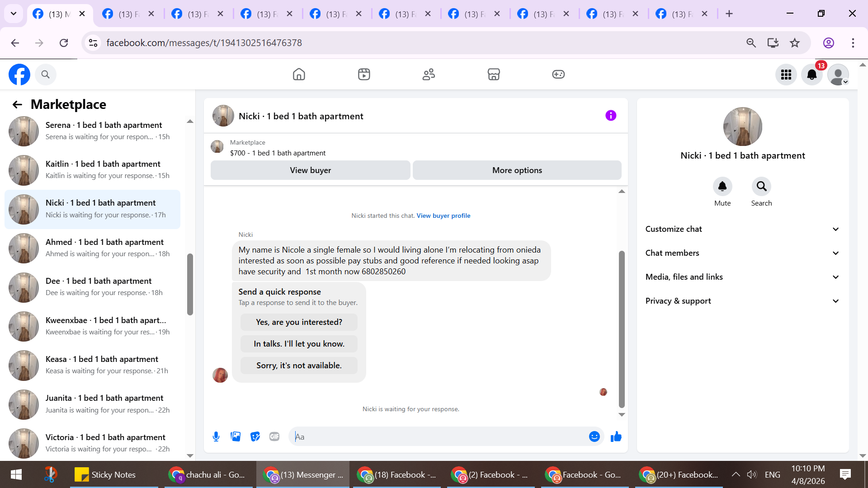This screenshot has height=488, width=868.
Task: Click the View buyer button
Action: [310, 170]
